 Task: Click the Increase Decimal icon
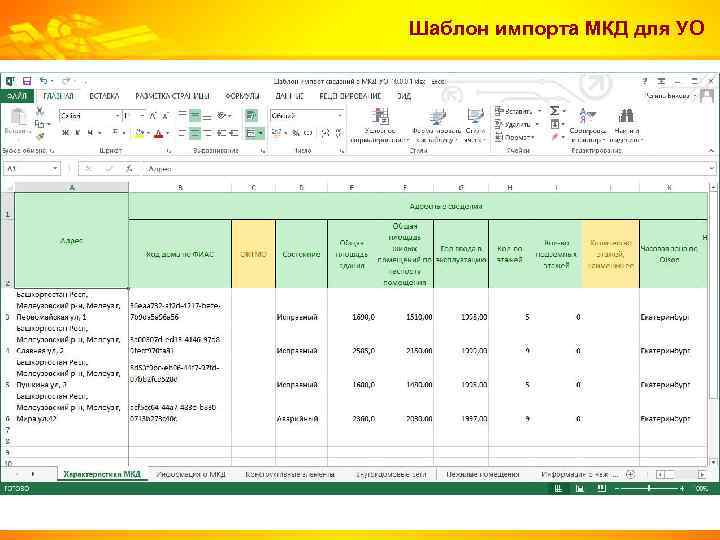pyautogui.click(x=326, y=133)
